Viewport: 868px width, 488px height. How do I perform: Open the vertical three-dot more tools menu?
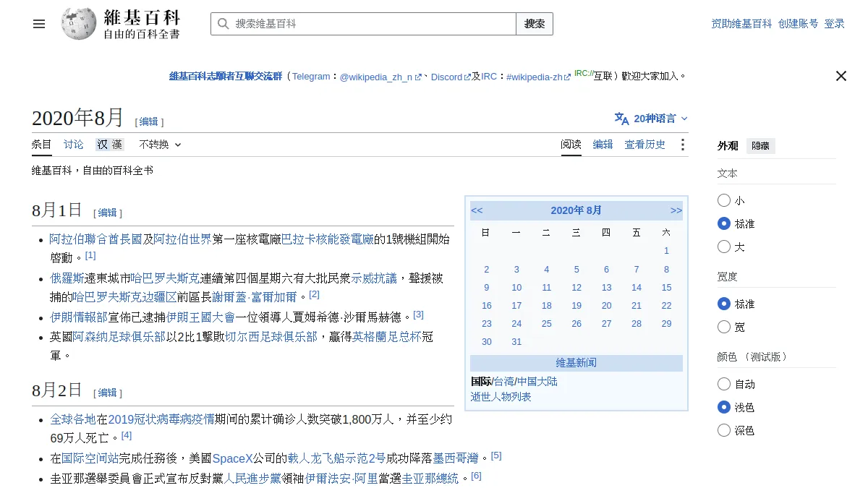(682, 145)
